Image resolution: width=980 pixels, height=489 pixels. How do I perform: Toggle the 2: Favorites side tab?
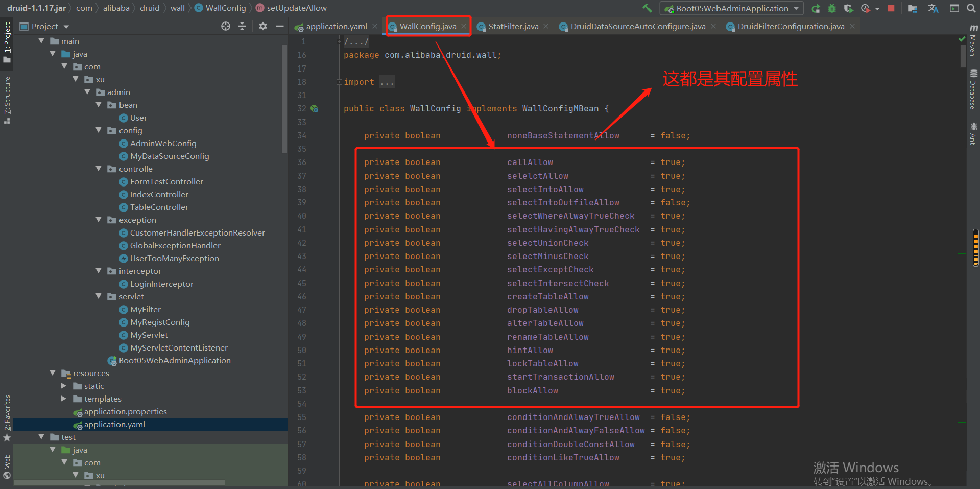(x=7, y=418)
